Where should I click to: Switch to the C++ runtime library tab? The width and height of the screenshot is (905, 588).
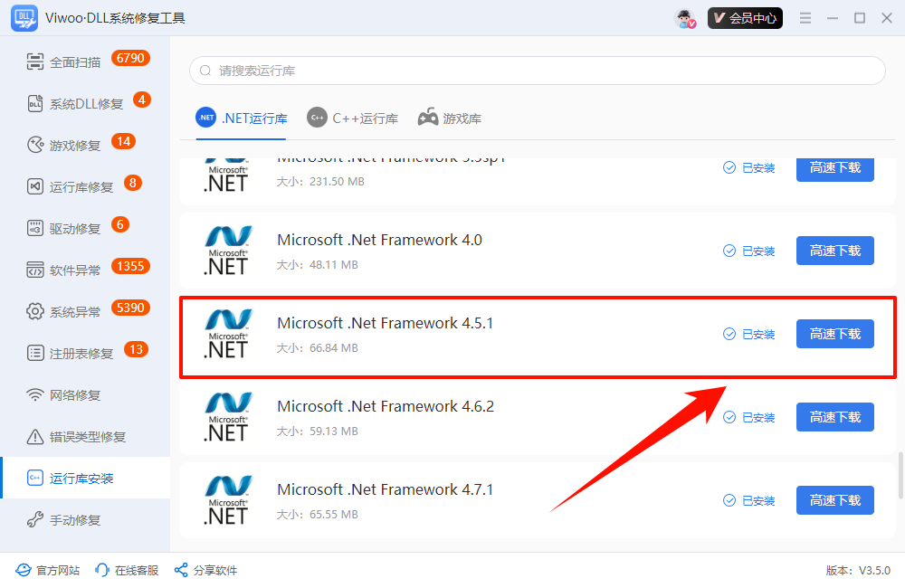pos(353,119)
